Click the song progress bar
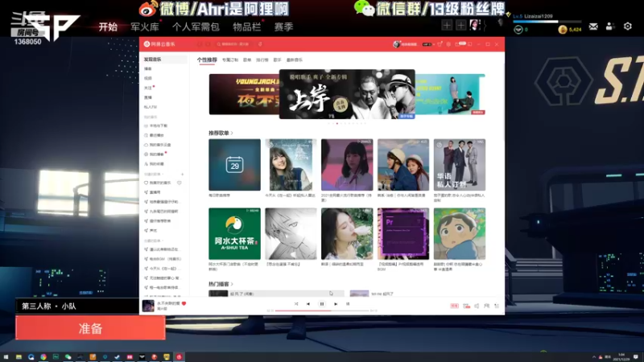Screen dimensions: 644x362 click(321, 311)
